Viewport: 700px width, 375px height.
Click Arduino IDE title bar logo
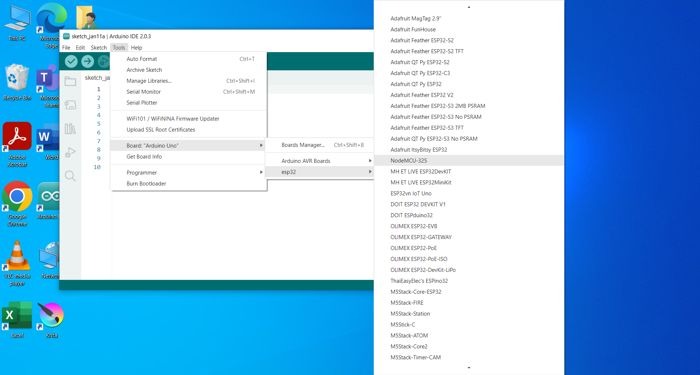pyautogui.click(x=66, y=36)
